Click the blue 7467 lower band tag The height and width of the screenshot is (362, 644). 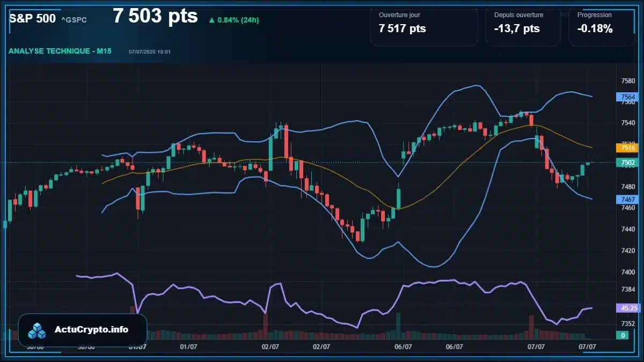click(x=627, y=200)
